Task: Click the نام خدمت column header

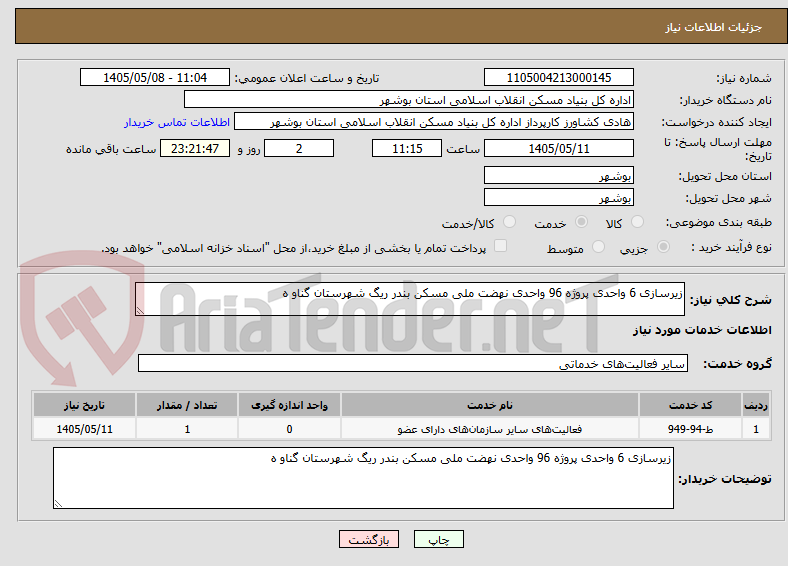Action: click(x=490, y=405)
